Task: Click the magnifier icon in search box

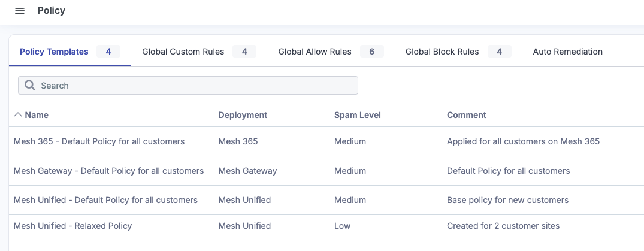Action: point(29,86)
